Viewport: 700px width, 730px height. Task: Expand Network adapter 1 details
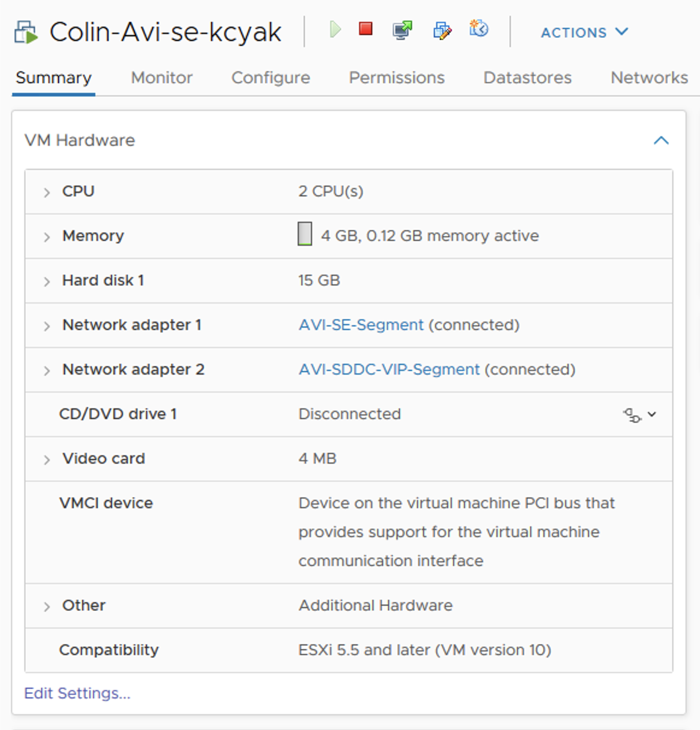(x=46, y=326)
